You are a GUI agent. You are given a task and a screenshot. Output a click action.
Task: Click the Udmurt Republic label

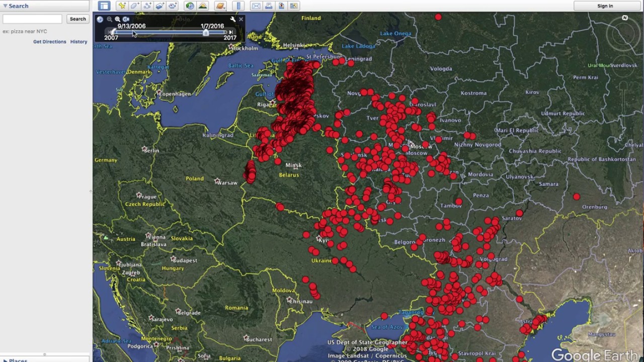coord(562,114)
